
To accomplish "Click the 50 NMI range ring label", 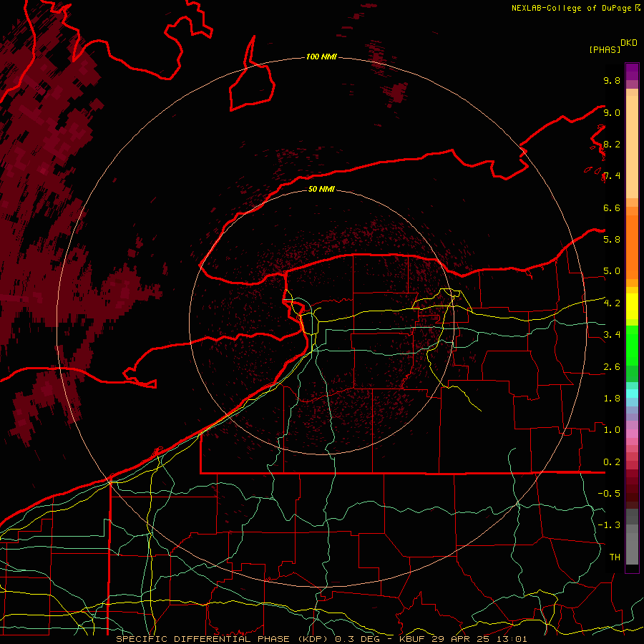I will 321,189.
